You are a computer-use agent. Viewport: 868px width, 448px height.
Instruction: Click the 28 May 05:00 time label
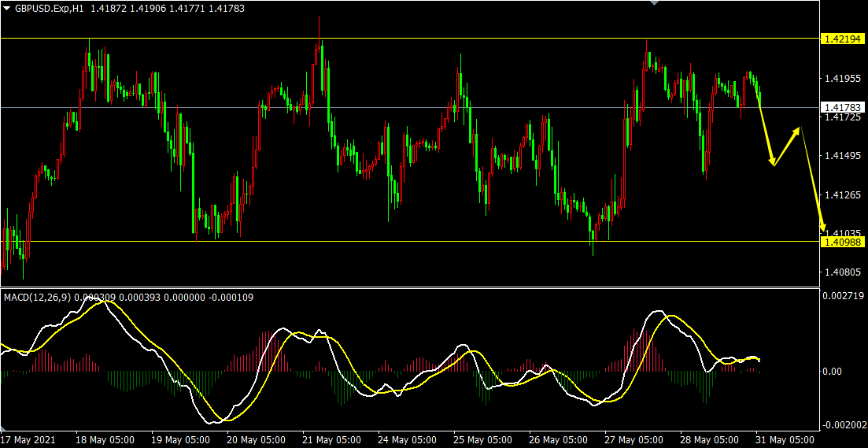[x=707, y=439]
